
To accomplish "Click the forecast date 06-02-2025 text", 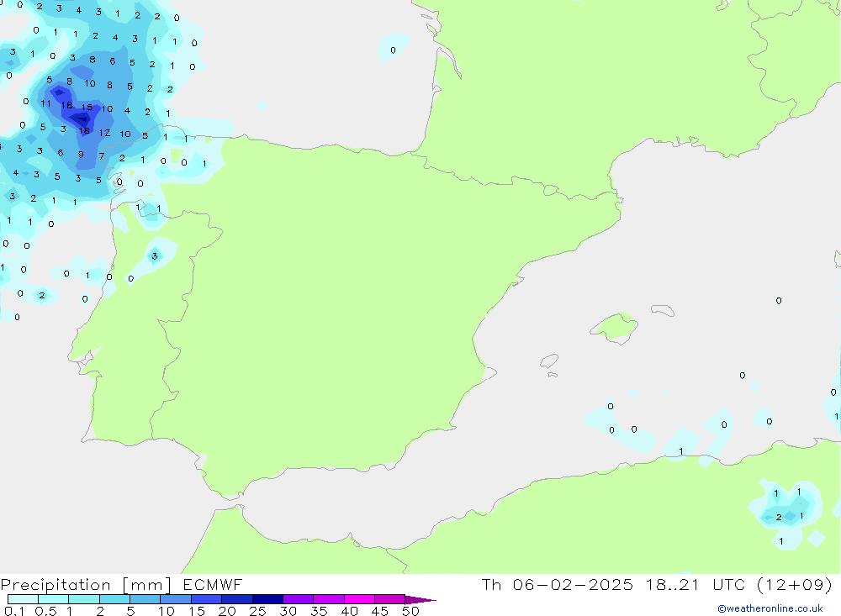I will [x=573, y=585].
